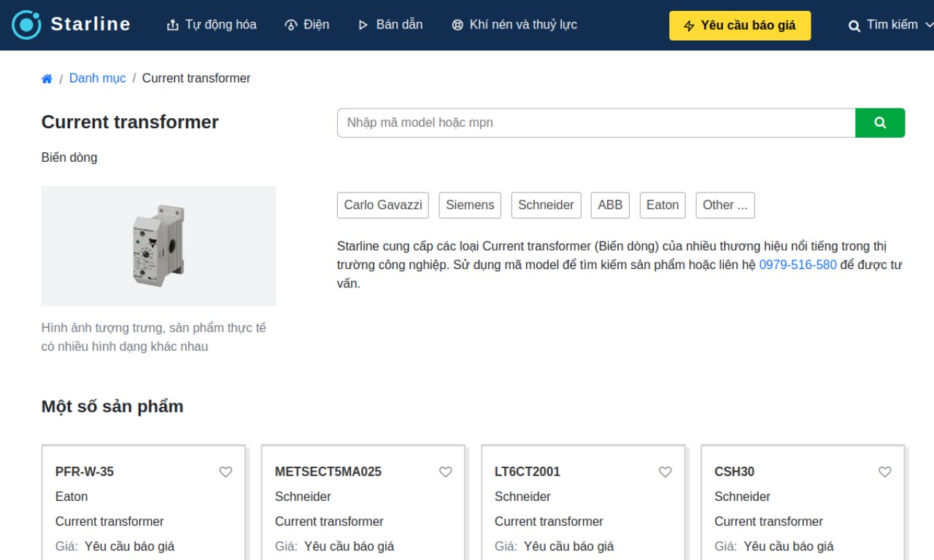Click the current transformer product image
934x560 pixels.
pos(159,246)
